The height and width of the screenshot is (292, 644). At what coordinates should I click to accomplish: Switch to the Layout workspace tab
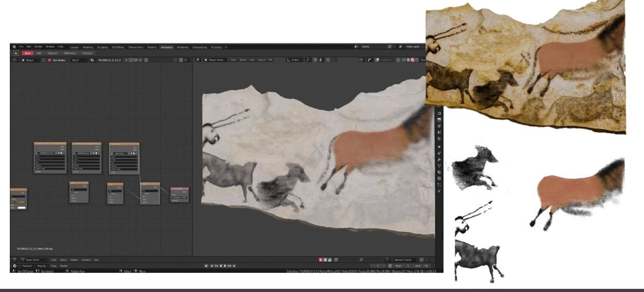click(x=74, y=47)
